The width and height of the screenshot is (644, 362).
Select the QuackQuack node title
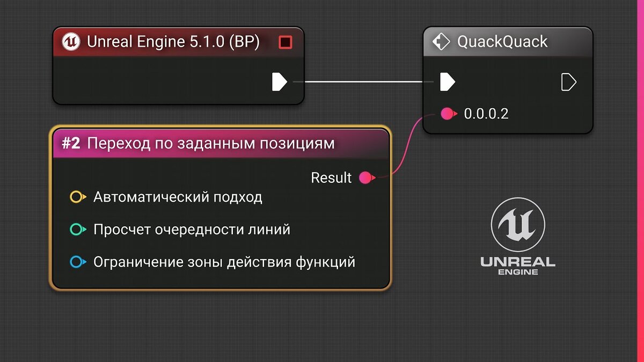[x=502, y=42]
